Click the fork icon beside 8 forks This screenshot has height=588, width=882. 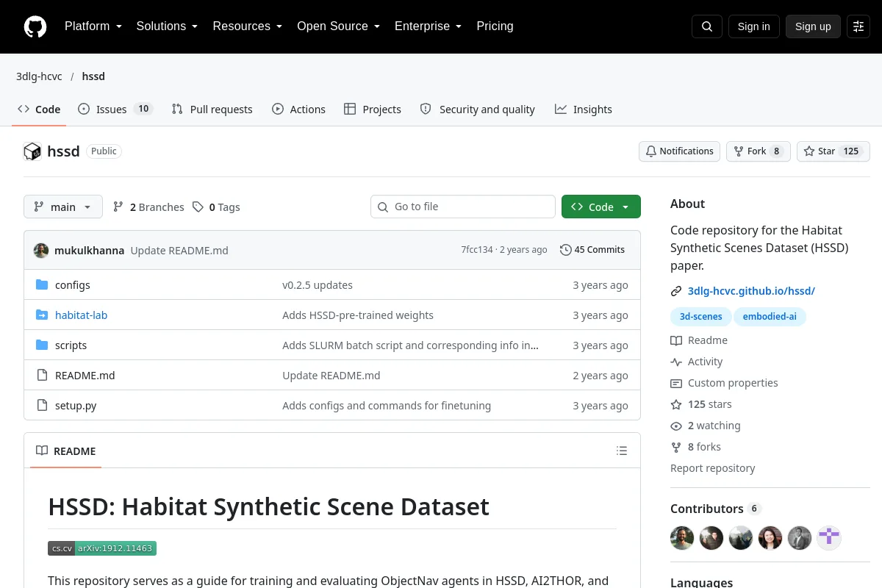(676, 447)
